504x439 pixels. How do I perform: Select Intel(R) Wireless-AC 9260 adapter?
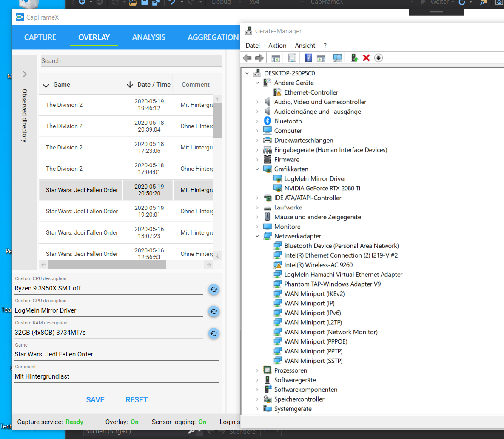click(x=318, y=265)
